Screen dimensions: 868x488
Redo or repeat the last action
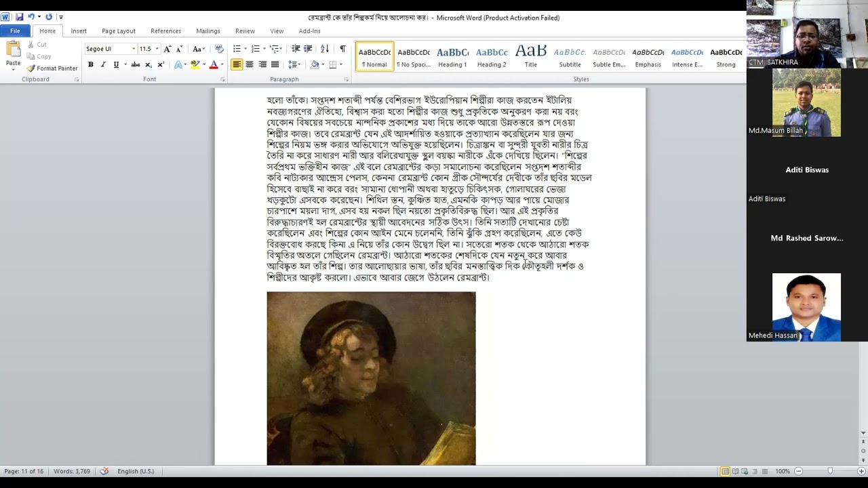[x=49, y=17]
